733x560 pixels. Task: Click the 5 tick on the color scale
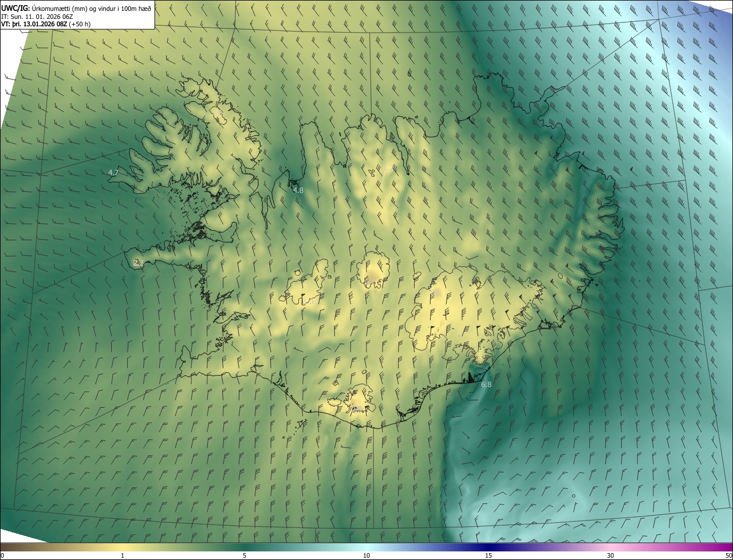(x=245, y=555)
